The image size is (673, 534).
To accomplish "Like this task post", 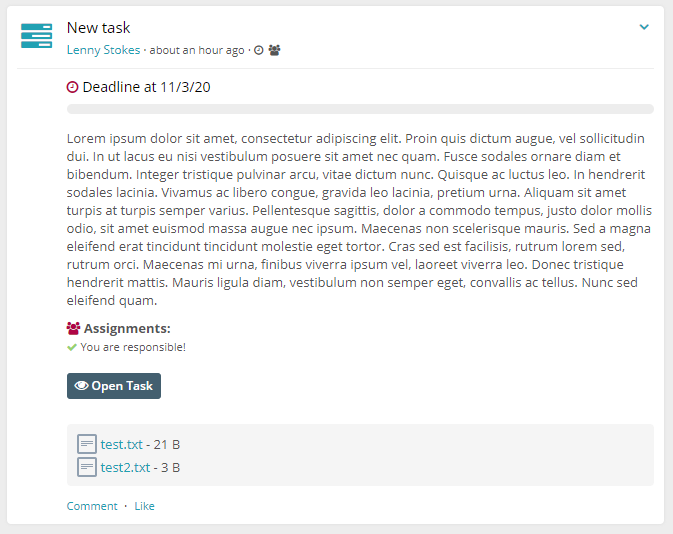I will click(x=144, y=506).
